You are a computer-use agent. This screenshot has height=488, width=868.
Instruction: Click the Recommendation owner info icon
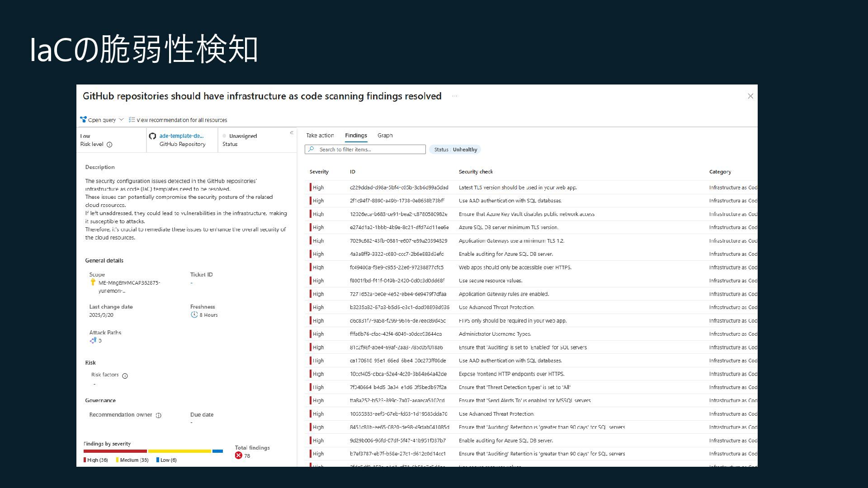[159, 415]
